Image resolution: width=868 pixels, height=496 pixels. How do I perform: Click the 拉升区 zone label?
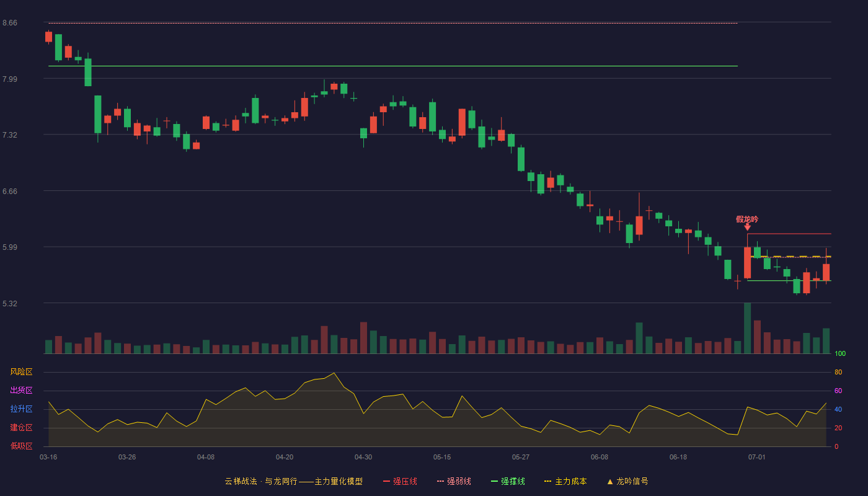[x=22, y=409]
